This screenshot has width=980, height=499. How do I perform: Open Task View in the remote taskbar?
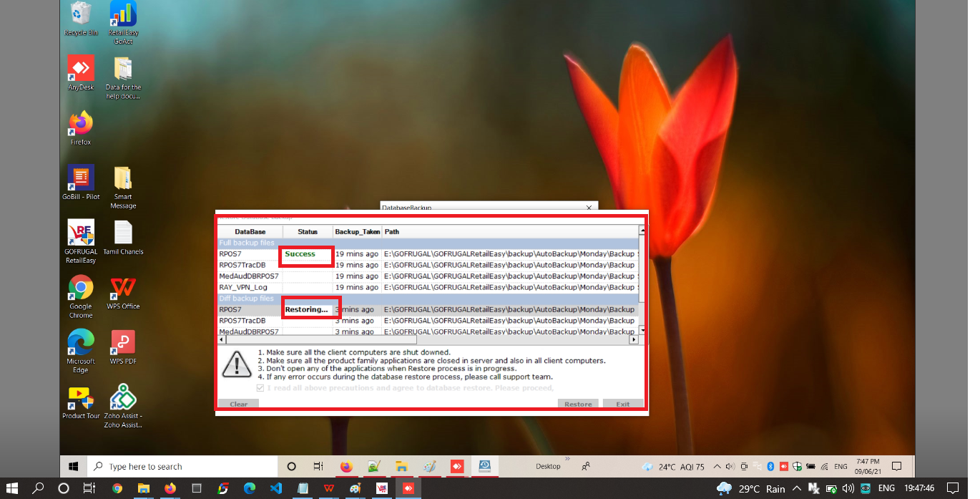coord(318,466)
